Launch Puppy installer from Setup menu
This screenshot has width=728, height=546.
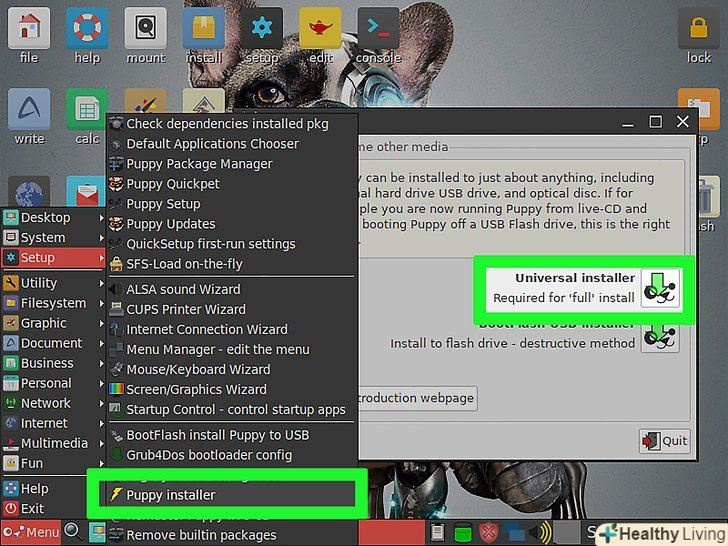coord(227,495)
